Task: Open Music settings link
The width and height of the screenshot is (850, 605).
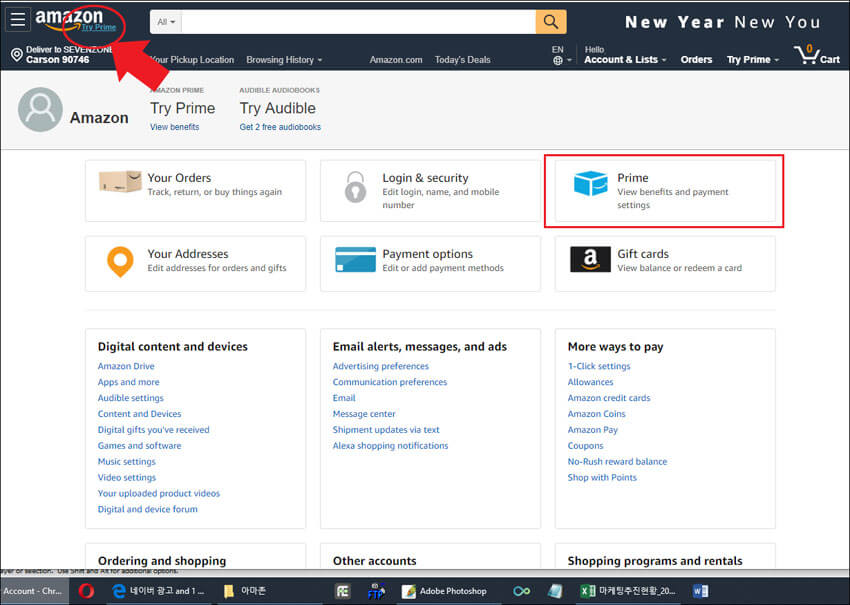Action: tap(126, 461)
